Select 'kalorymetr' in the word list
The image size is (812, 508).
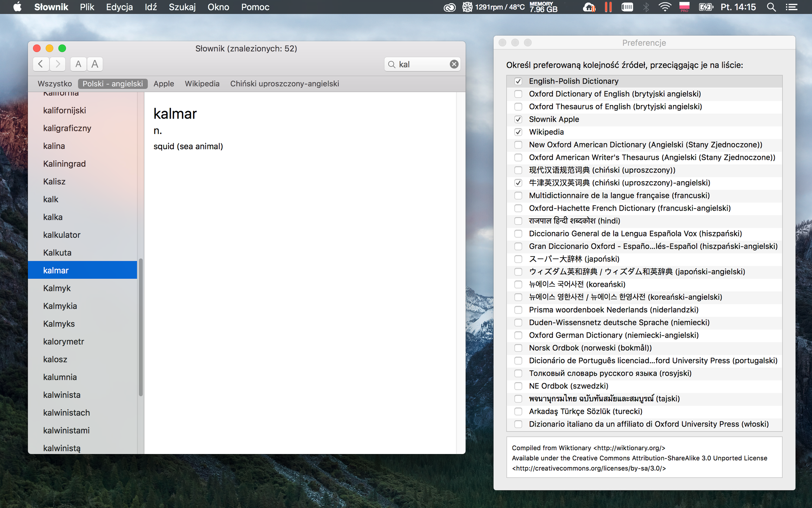(x=82, y=341)
